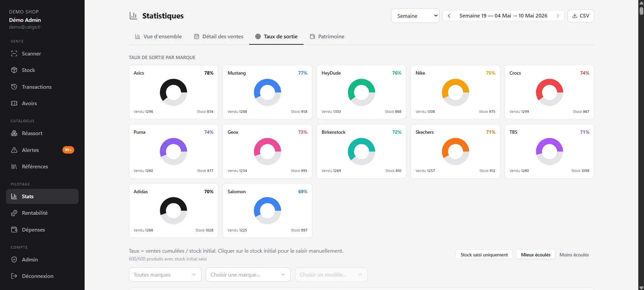Click the Avoirs ticket icon
The height and width of the screenshot is (290, 644).
coord(14,103)
